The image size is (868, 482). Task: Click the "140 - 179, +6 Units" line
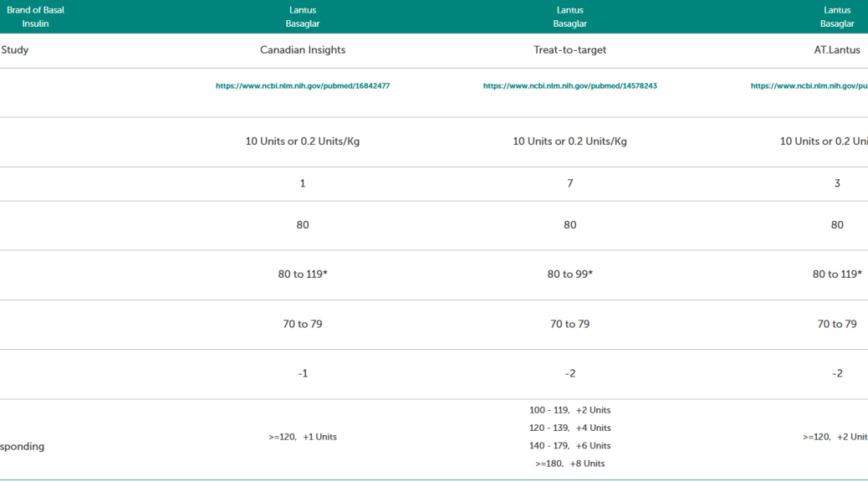click(569, 446)
